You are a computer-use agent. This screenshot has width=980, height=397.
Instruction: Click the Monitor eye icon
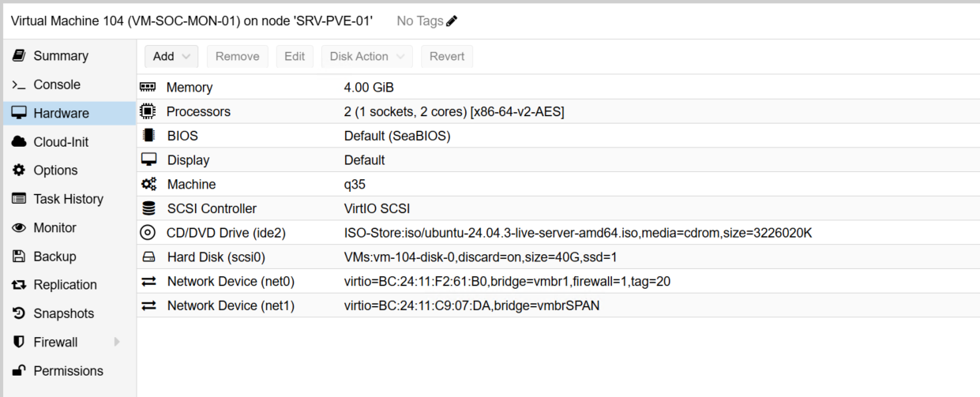click(19, 228)
